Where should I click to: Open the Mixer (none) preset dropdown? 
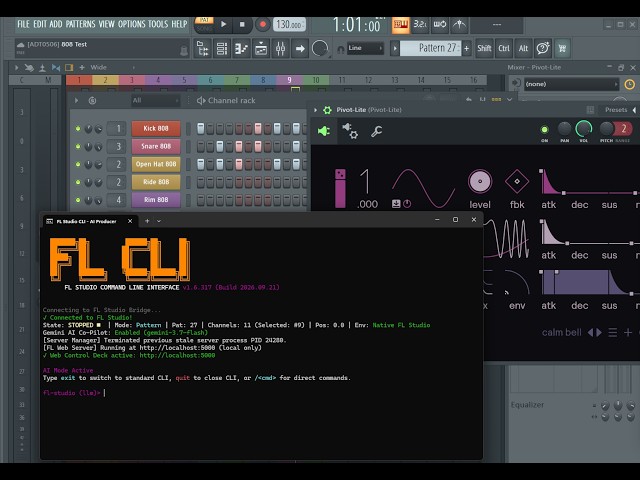pyautogui.click(x=571, y=84)
